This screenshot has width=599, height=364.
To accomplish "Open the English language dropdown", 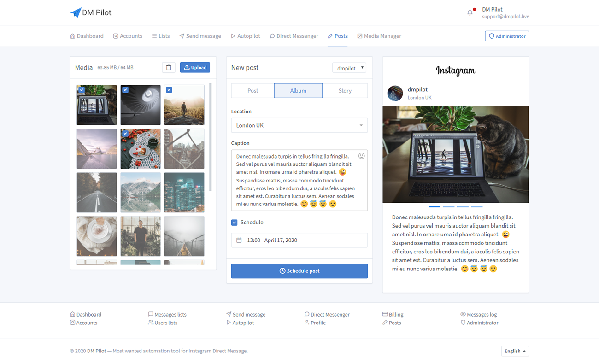I will [515, 351].
